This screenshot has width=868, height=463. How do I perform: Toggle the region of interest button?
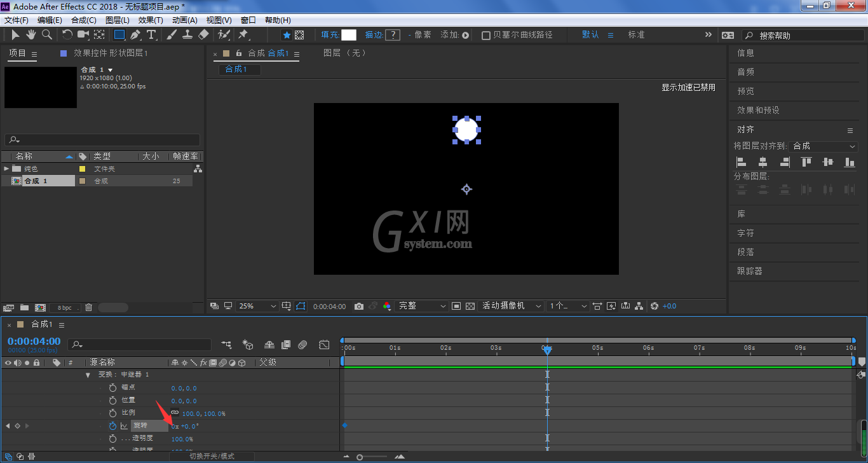pos(456,306)
